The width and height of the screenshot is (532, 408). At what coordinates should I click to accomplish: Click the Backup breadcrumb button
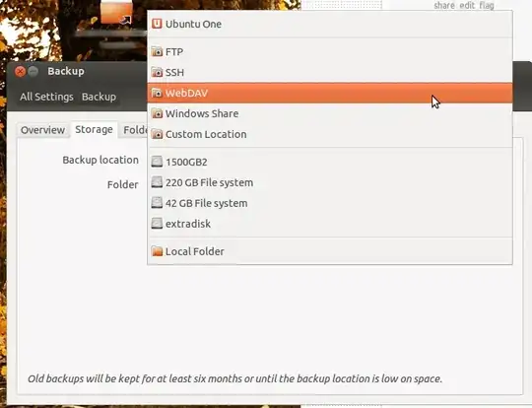tap(99, 97)
